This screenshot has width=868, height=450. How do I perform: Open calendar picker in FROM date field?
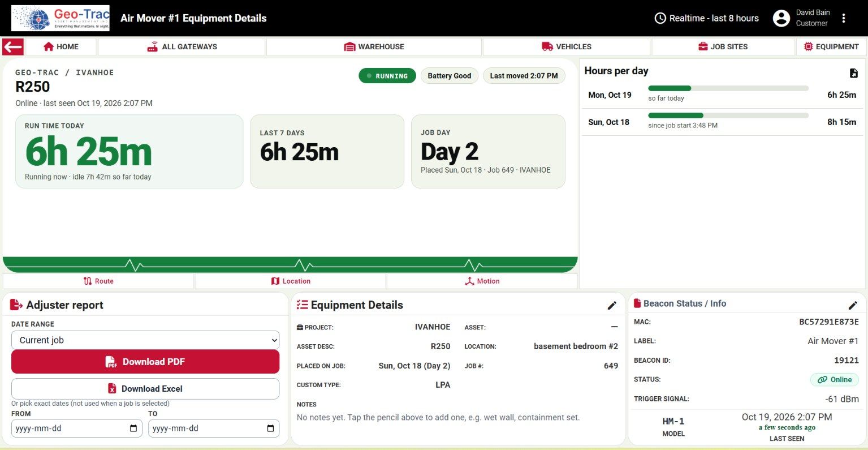tap(133, 428)
